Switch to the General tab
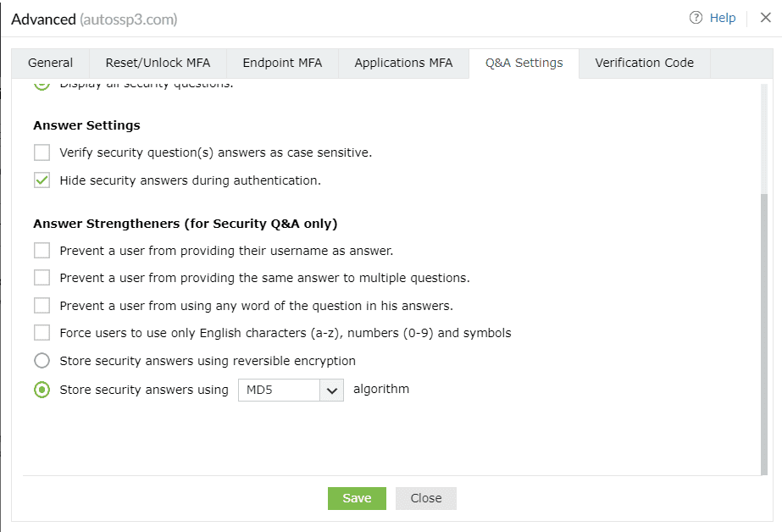This screenshot has height=532, width=782. [x=50, y=63]
